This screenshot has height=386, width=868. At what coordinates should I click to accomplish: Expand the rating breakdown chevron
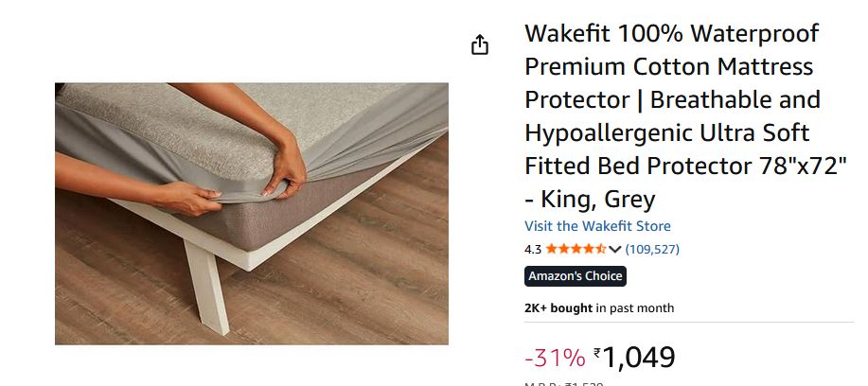[x=614, y=250]
